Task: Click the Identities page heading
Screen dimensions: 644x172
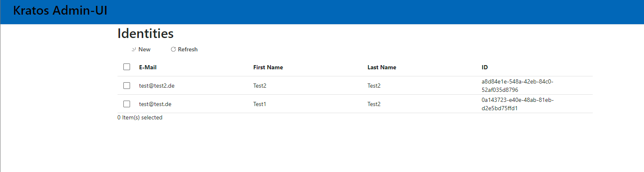Action: tap(145, 33)
